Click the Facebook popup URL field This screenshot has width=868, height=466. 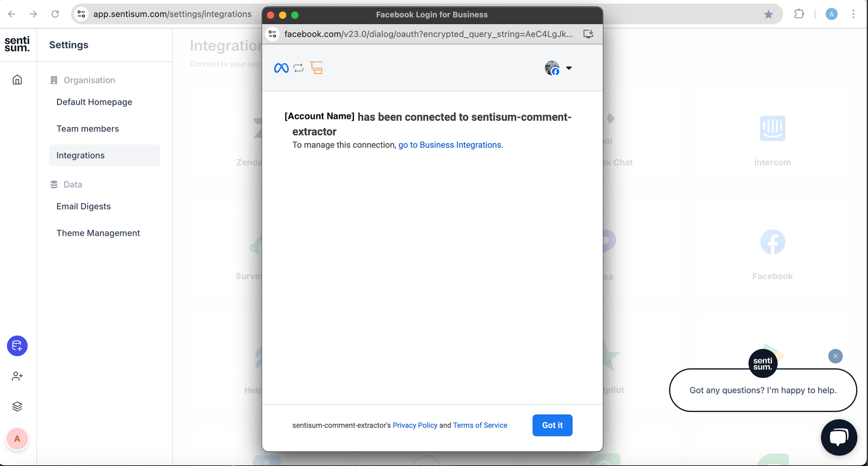click(429, 34)
